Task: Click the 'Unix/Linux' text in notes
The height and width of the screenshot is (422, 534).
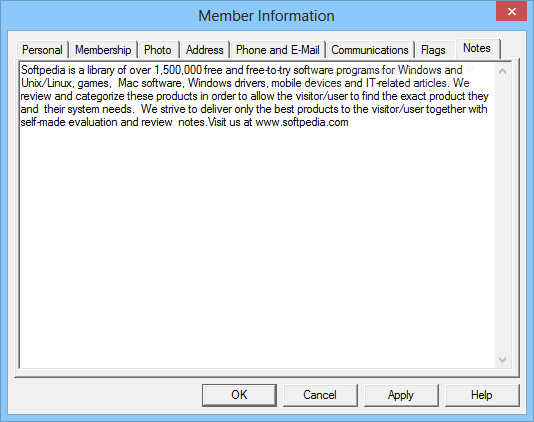Action: click(46, 83)
